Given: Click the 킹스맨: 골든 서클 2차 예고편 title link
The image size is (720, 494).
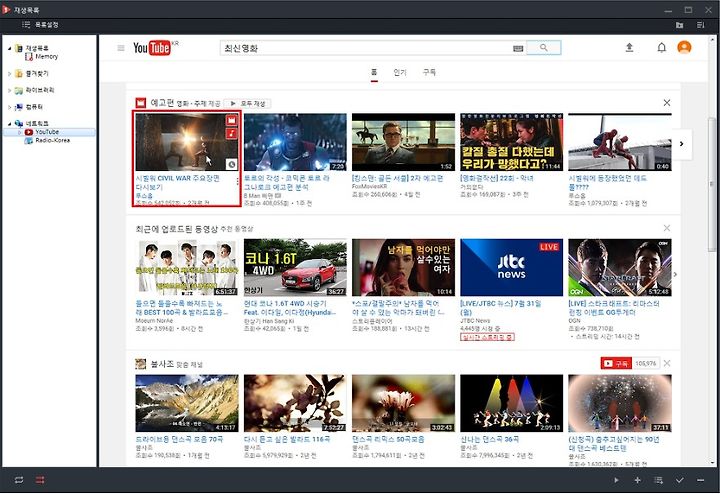Looking at the screenshot, I should point(398,178).
